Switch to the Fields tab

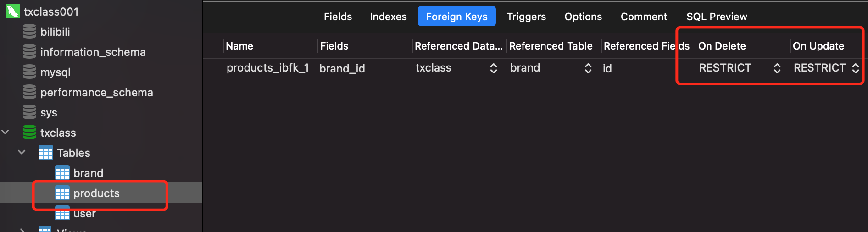338,17
